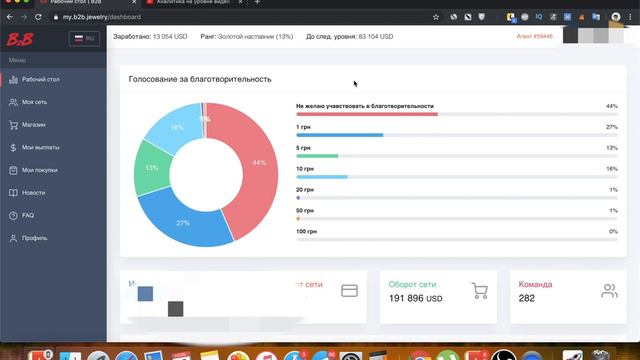
Task: Open the Chrome three-dot menu
Action: pyautogui.click(x=631, y=17)
